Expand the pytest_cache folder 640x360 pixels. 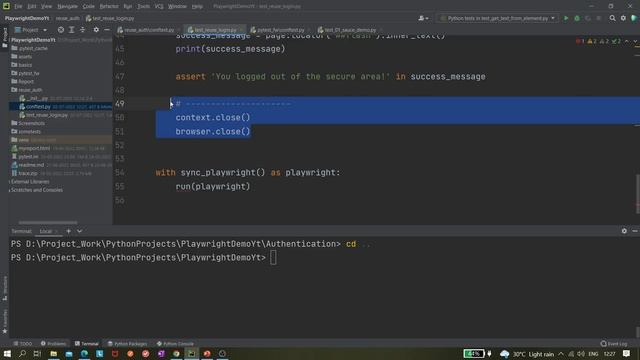29,48
